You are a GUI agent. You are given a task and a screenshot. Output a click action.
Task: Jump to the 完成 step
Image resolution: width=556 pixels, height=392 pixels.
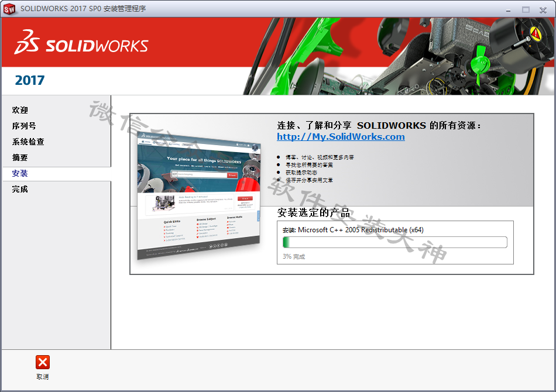click(x=20, y=189)
